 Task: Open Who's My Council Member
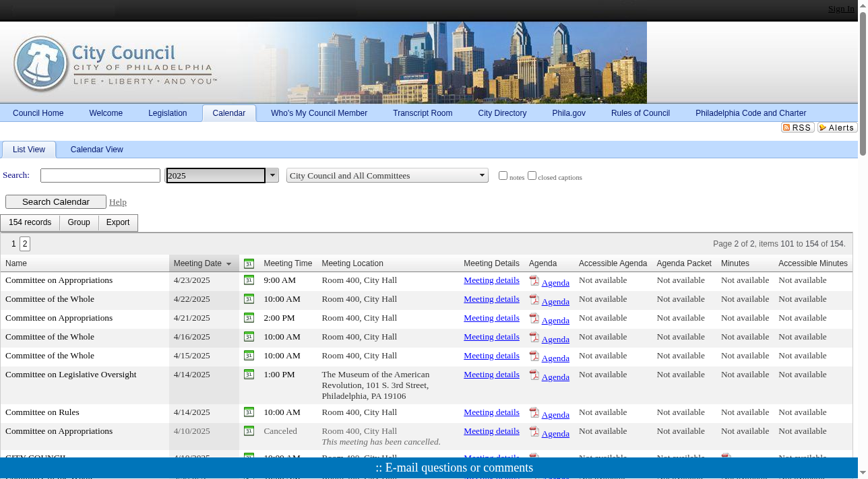319,113
